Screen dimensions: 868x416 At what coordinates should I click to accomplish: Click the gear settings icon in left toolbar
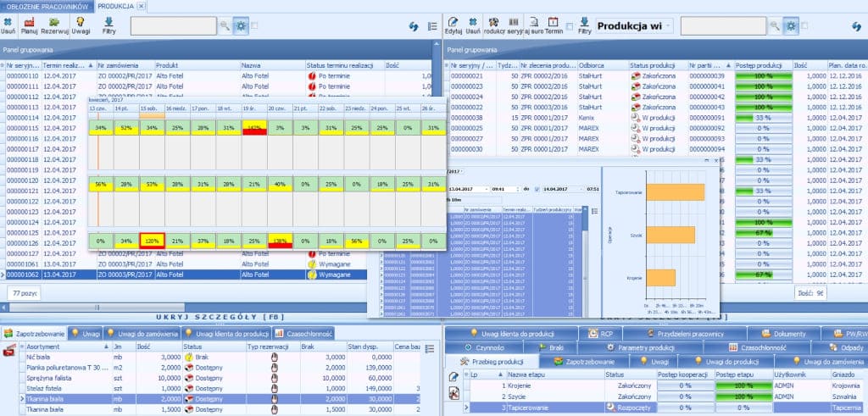click(241, 25)
